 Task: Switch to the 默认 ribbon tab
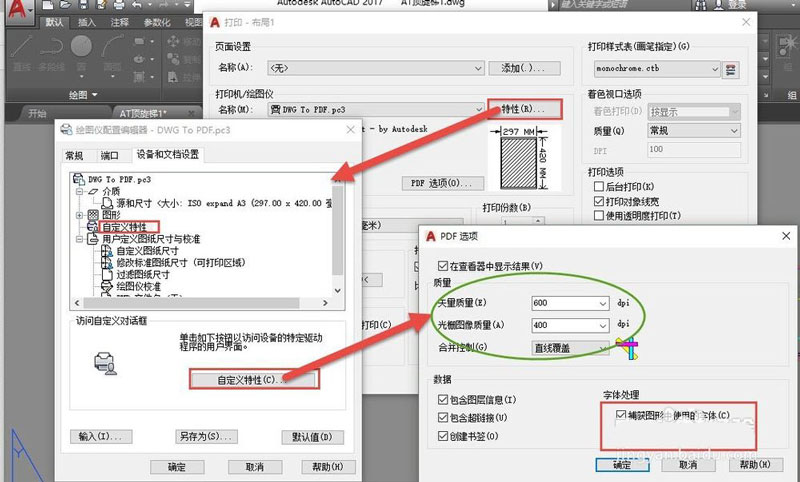coord(55,22)
